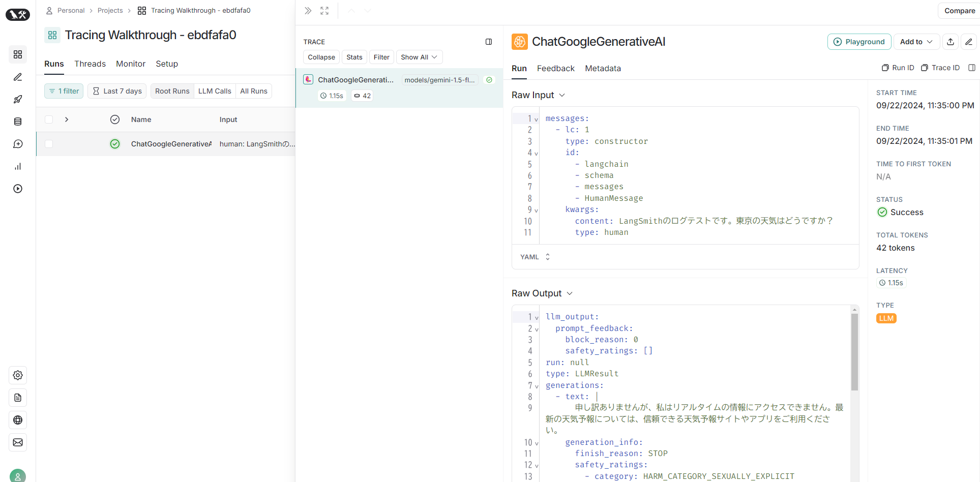Click the LangSmith logo icon

point(18,15)
